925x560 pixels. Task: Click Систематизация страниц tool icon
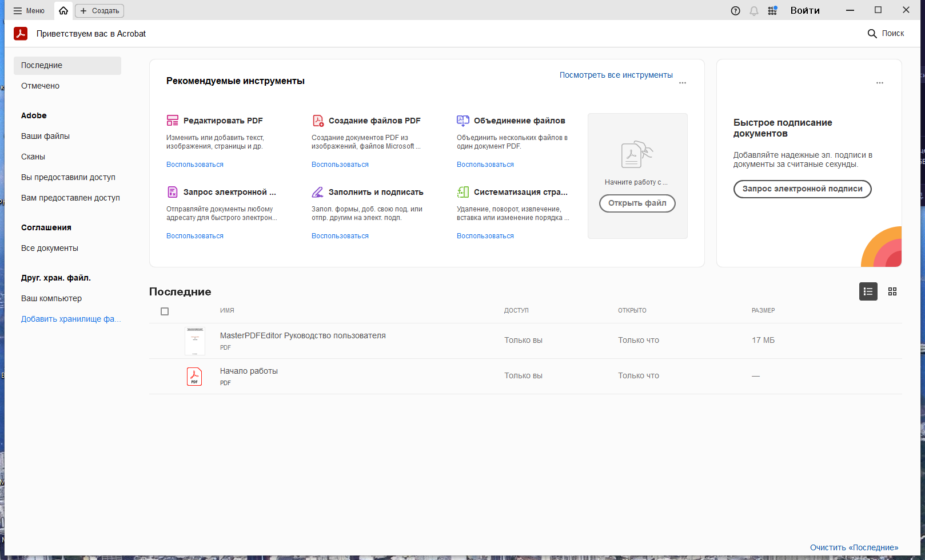[x=463, y=192]
